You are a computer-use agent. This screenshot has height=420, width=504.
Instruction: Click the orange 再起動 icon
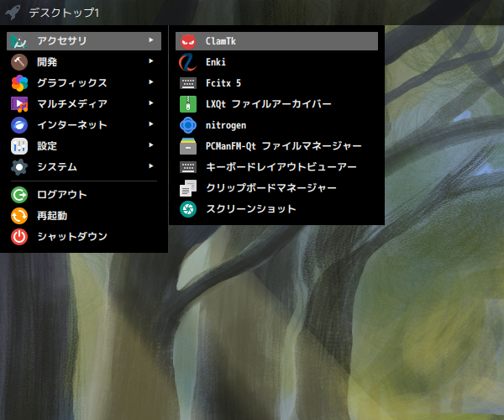19,216
